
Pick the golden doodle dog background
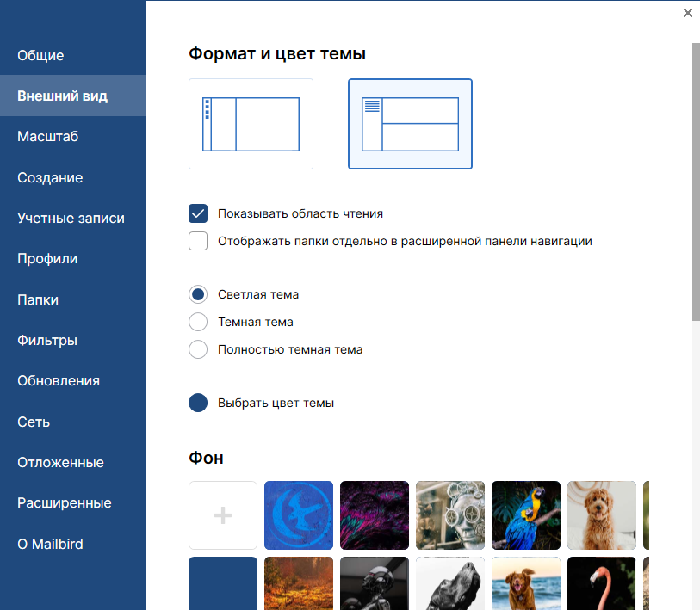tap(601, 514)
